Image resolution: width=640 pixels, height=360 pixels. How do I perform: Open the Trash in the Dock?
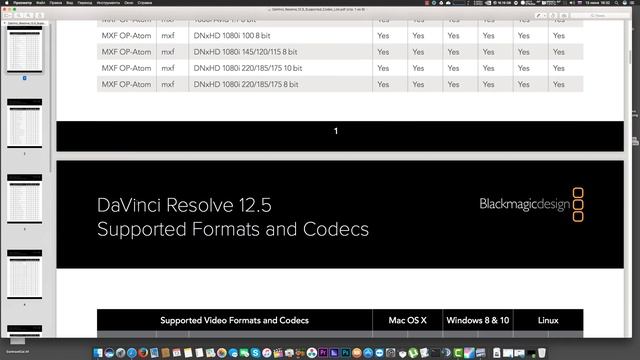coord(542,353)
